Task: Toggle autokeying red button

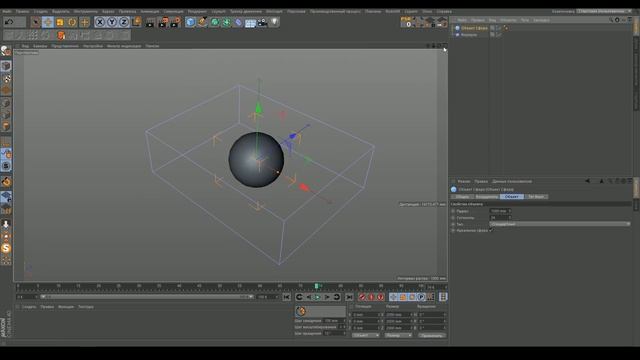Action: 371,297
